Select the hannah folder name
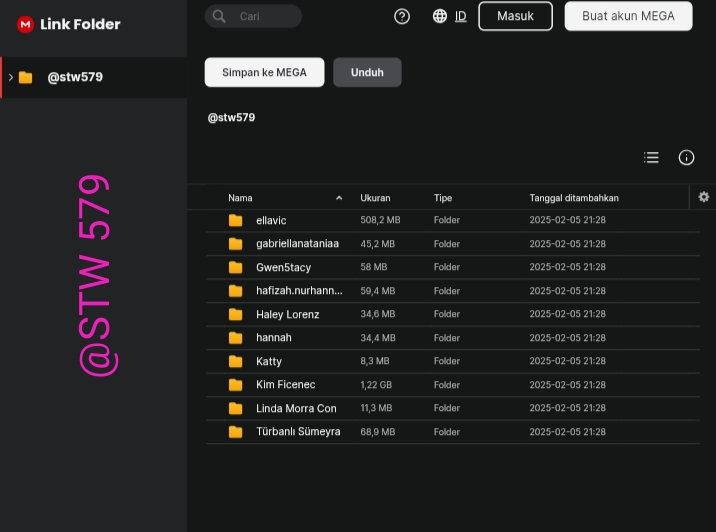 pos(274,338)
